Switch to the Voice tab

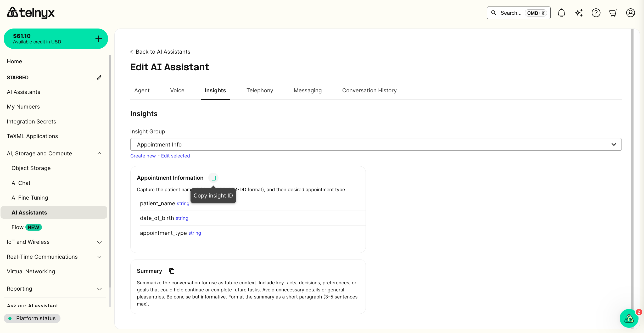pos(177,91)
